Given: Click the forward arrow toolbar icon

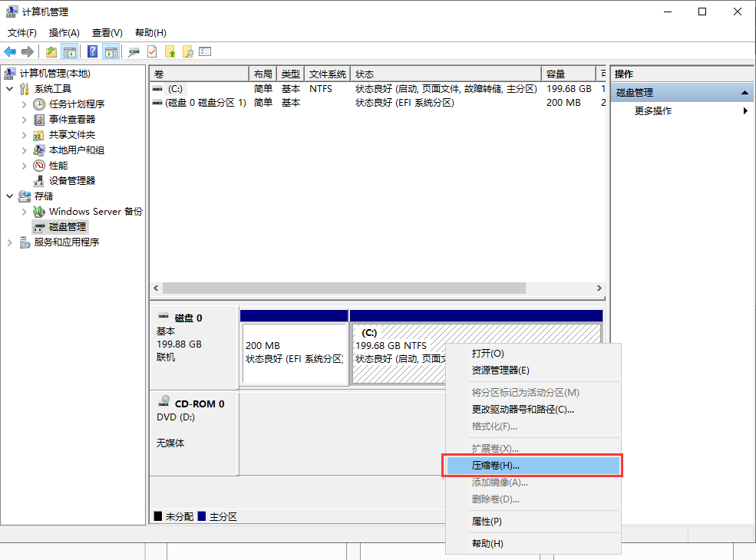Looking at the screenshot, I should [x=28, y=51].
